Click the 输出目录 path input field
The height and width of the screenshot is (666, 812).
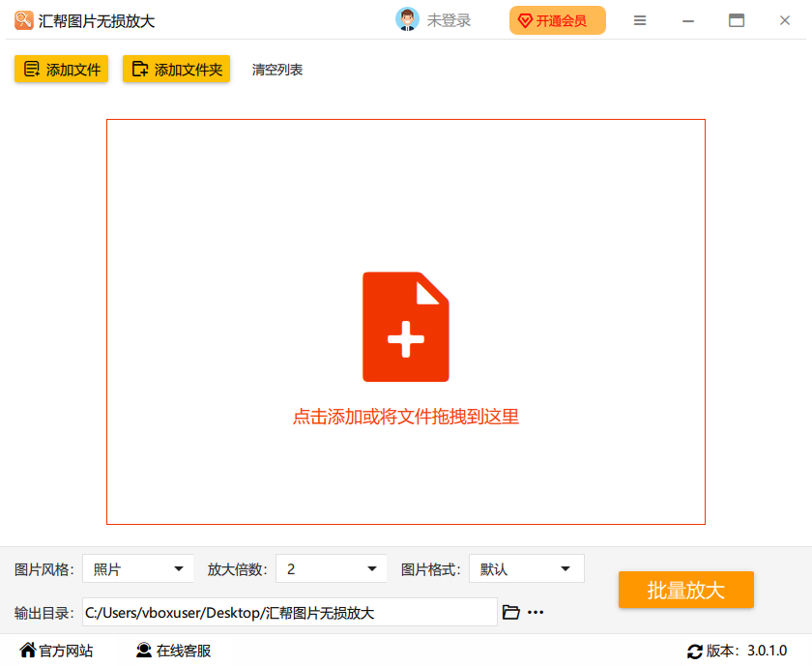click(x=289, y=612)
